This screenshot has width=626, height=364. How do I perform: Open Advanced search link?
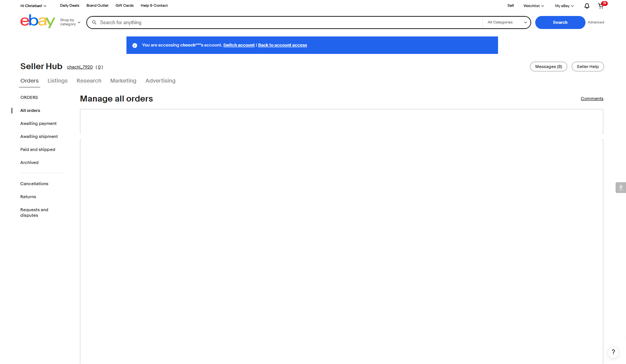[x=596, y=22]
